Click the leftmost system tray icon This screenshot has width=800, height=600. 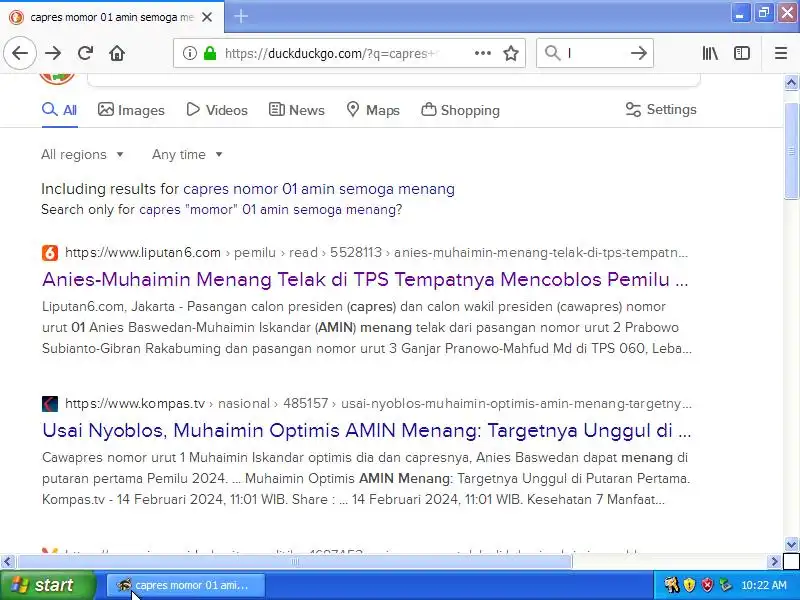point(671,585)
